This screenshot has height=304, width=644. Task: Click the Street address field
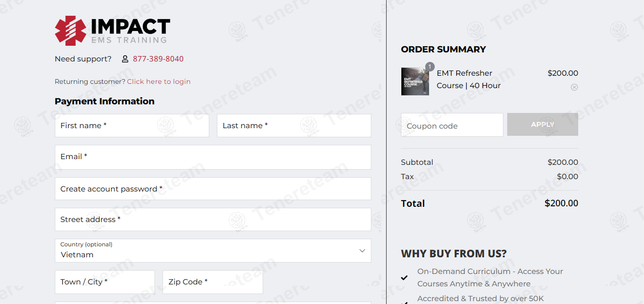coord(213,220)
